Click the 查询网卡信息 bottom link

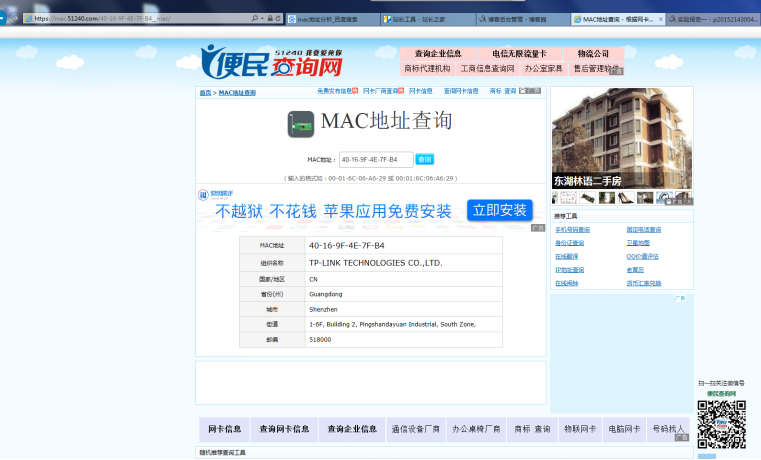click(x=284, y=429)
